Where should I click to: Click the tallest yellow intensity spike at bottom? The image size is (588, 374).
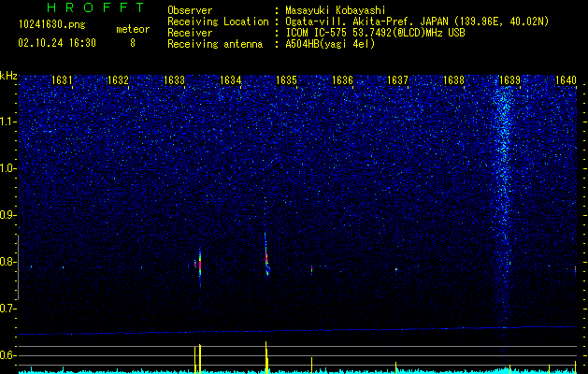(265, 357)
